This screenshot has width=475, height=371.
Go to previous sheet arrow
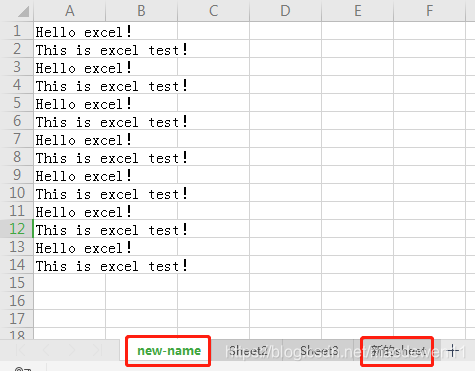coord(46,350)
